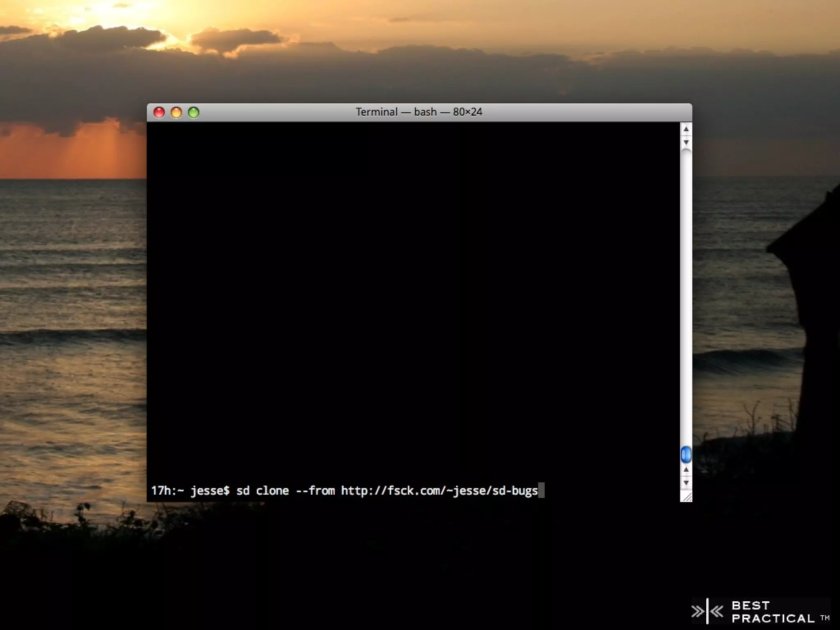Viewport: 840px width, 630px height.
Task: Click the "Terminal — bash — 80×24" title
Action: tap(419, 112)
